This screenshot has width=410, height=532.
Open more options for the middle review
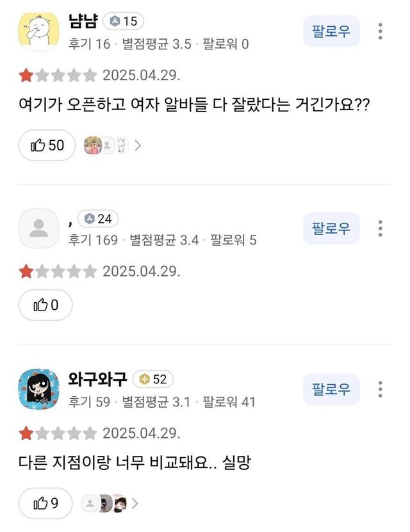click(381, 229)
